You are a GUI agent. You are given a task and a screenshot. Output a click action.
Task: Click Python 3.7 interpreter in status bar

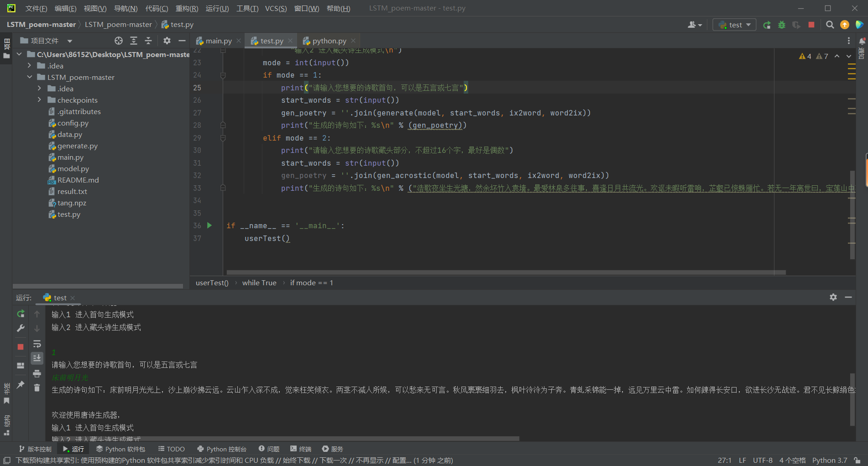829,460
